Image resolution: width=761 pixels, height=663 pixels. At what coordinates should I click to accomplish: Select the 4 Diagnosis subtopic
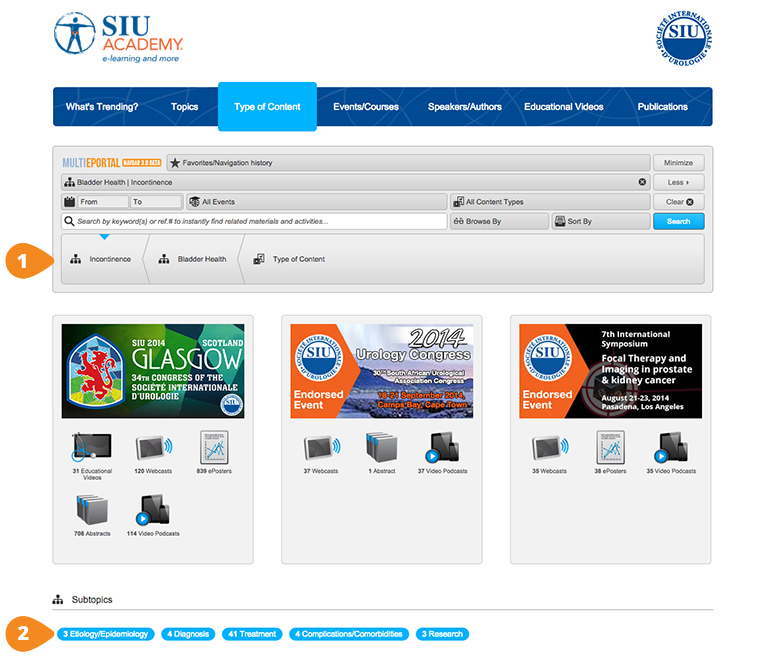188,634
